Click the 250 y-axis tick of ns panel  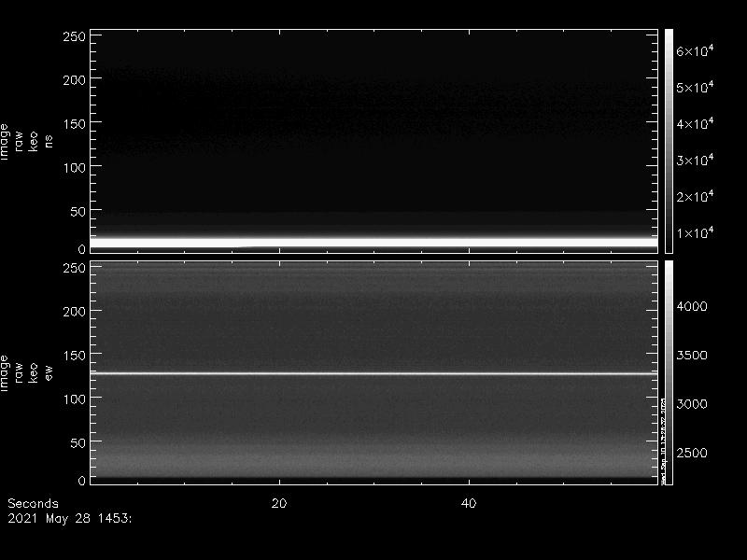pos(75,36)
